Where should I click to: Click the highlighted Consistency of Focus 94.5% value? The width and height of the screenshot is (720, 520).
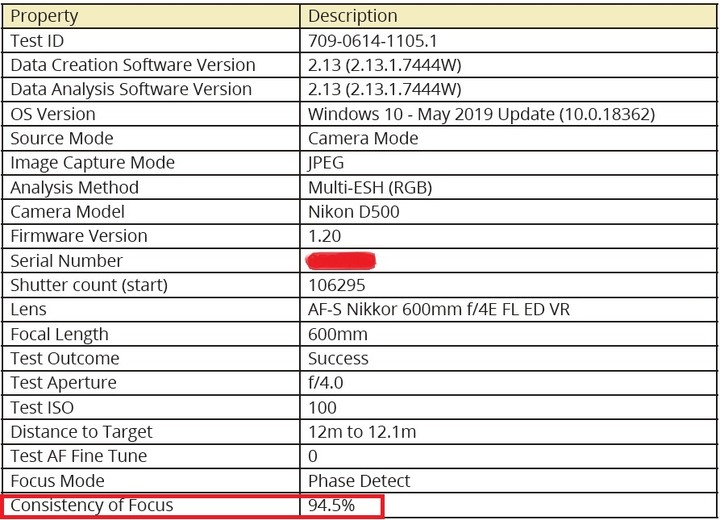point(331,505)
